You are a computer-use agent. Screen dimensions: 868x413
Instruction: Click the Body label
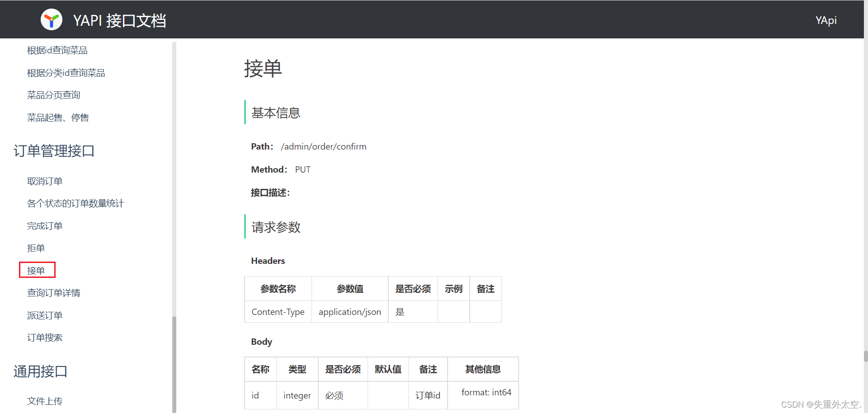[x=261, y=342]
